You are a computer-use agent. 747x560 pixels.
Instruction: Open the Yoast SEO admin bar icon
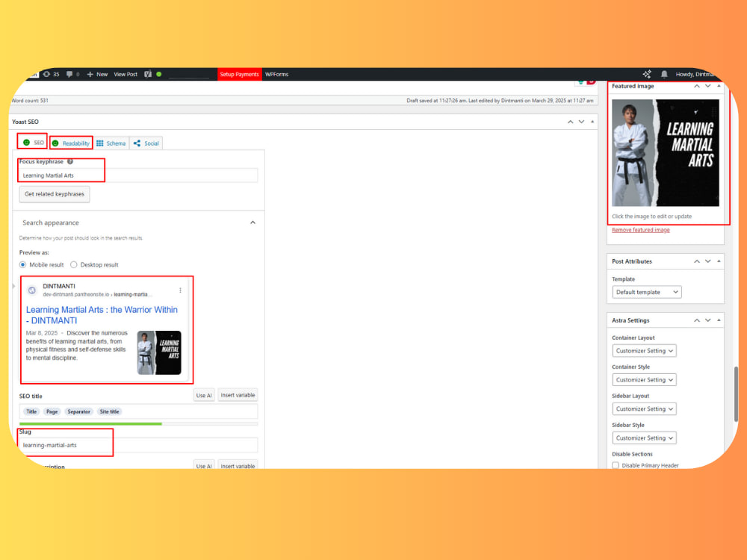(x=148, y=74)
